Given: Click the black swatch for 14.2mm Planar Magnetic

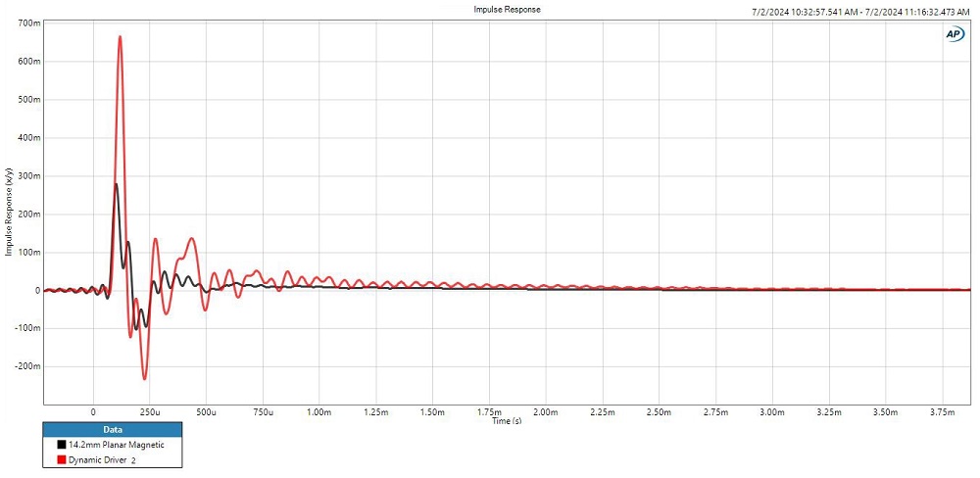Looking at the screenshot, I should coord(60,445).
